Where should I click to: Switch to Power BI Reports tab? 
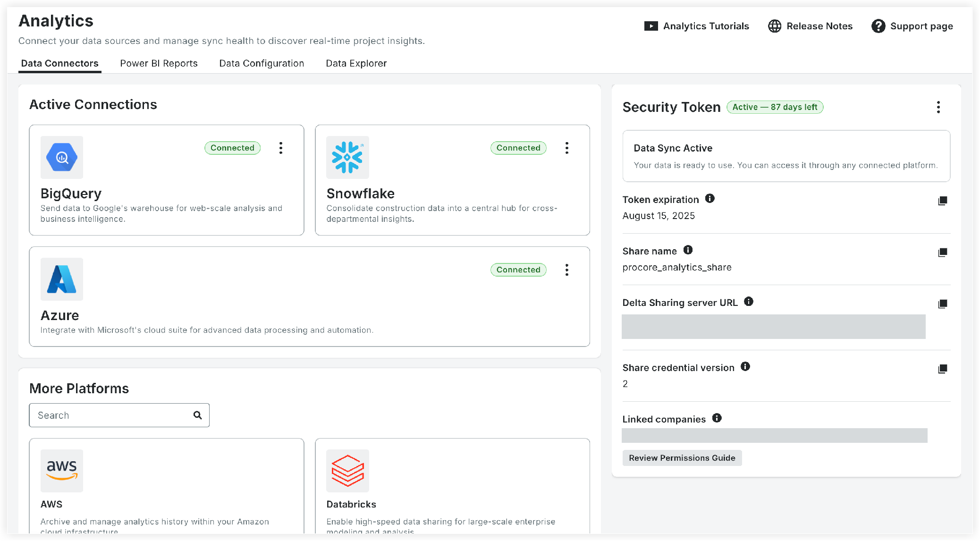(x=159, y=63)
